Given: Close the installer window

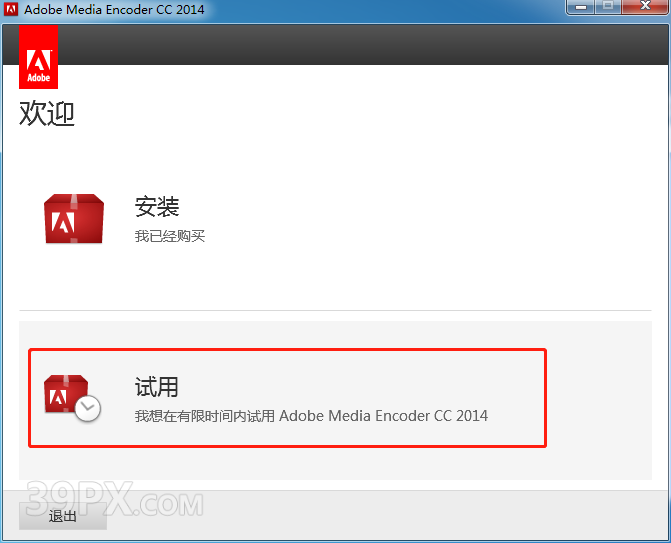Looking at the screenshot, I should tap(645, 7).
